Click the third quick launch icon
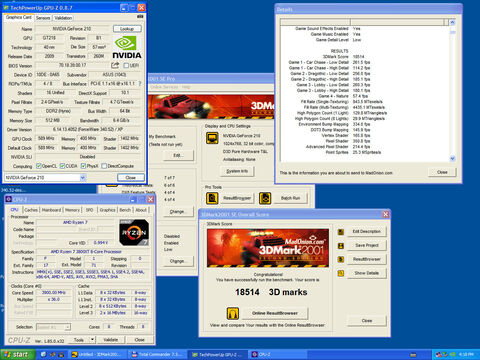Image resolution: width=480 pixels, height=360 pixels. 61,354
